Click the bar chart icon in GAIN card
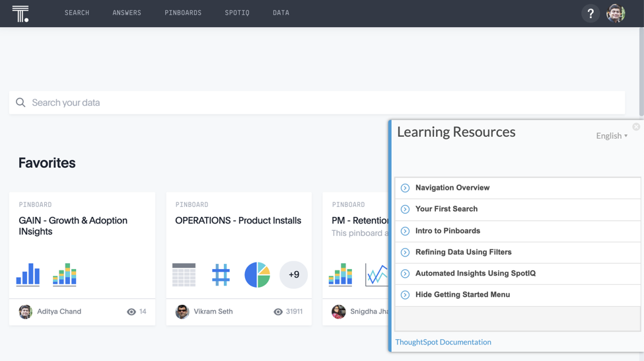Screen dimensions: 644x361 [x=28, y=274]
